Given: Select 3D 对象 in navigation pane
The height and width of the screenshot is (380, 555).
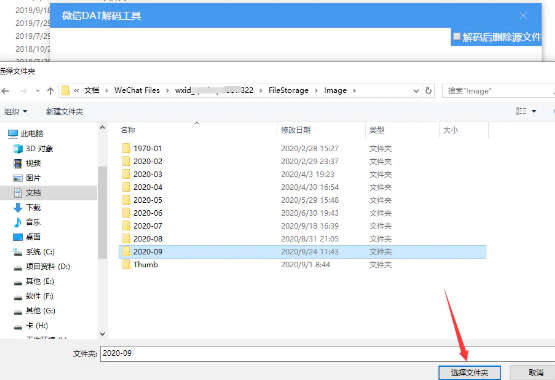Looking at the screenshot, I should click(x=33, y=148).
